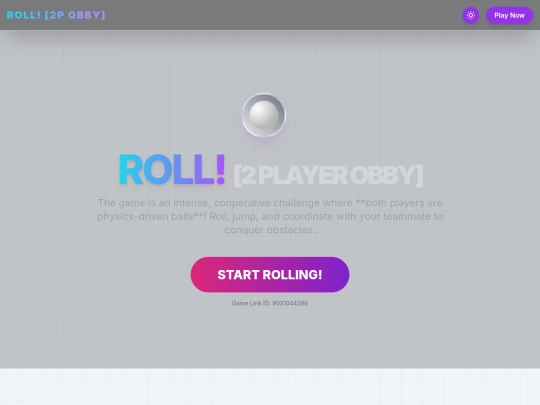Click the silver ball graphic
This screenshot has width=540, height=405.
[264, 115]
